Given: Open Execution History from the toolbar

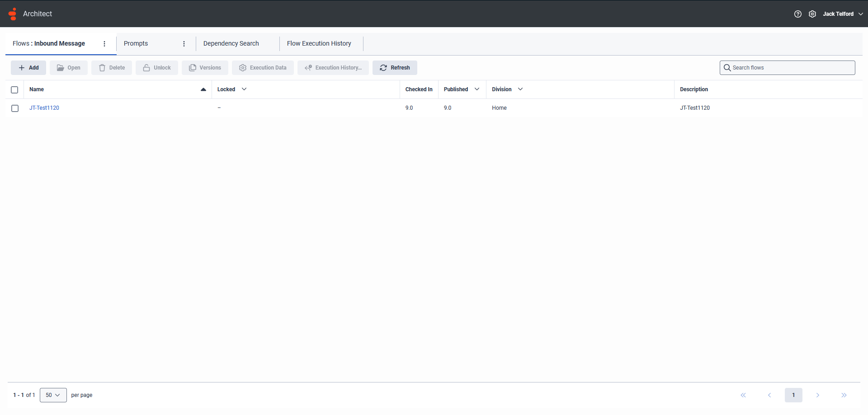Looking at the screenshot, I should click(x=308, y=67).
